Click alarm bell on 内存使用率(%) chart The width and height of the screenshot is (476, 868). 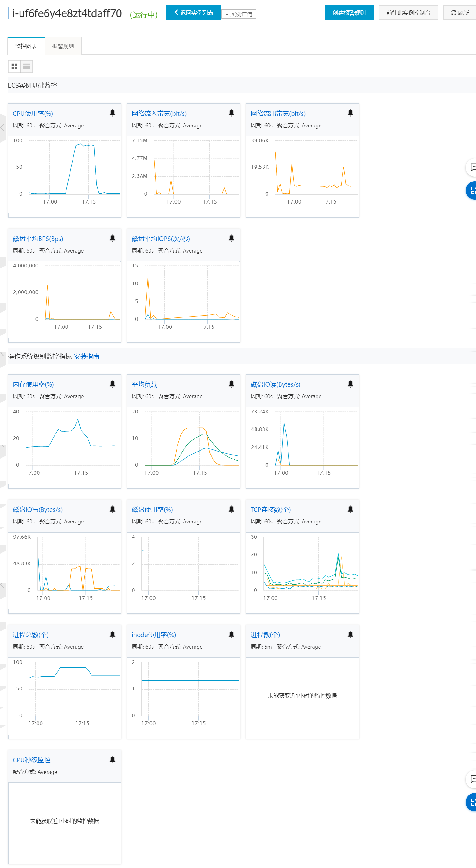point(112,384)
